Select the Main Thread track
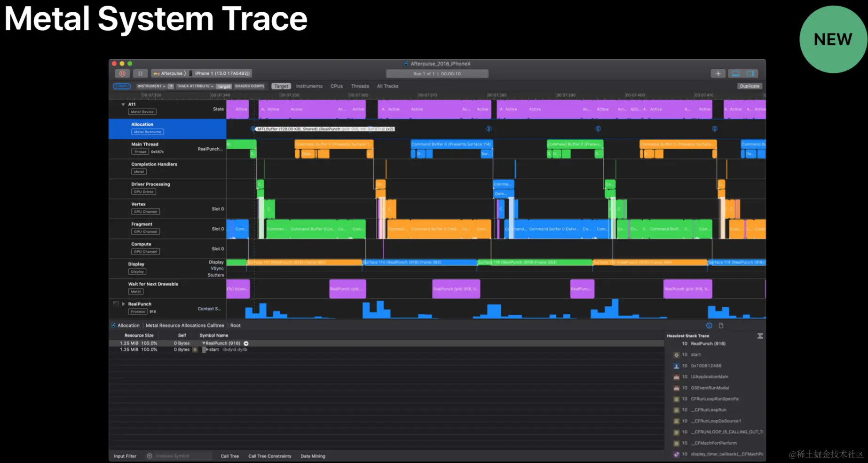The image size is (868, 463). pos(167,149)
